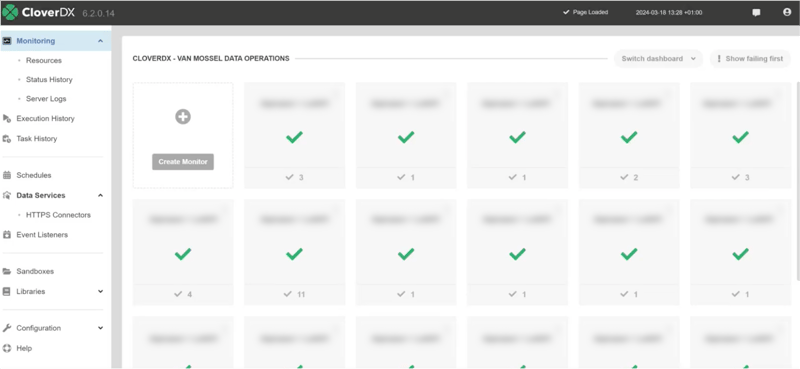800x369 pixels.
Task: Open the monitor card with 11 checks
Action: pos(294,252)
